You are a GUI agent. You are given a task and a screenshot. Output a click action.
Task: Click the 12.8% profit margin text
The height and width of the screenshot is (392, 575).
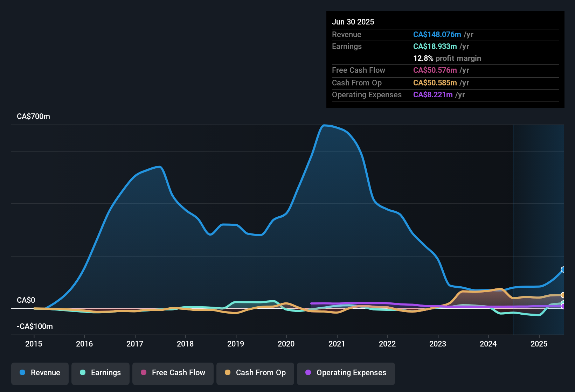(x=447, y=58)
